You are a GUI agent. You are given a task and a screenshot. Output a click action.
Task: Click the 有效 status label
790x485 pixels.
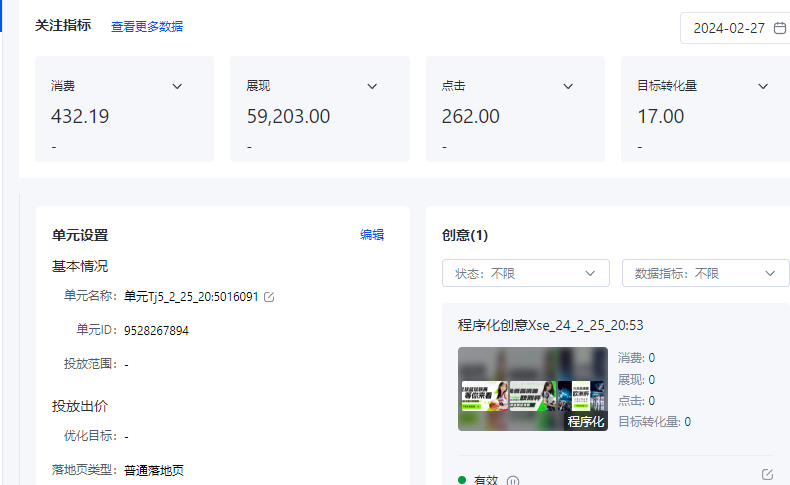[x=486, y=480]
